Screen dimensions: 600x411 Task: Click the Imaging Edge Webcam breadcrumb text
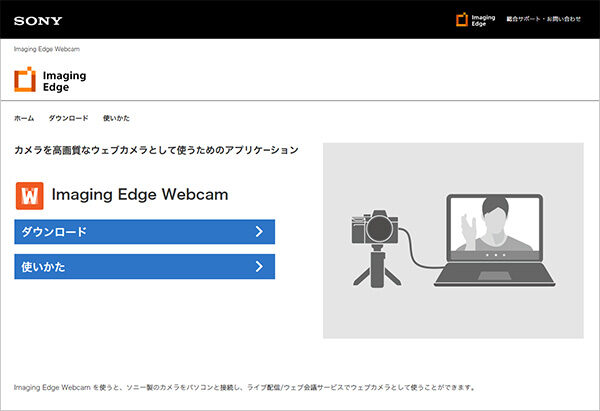47,49
